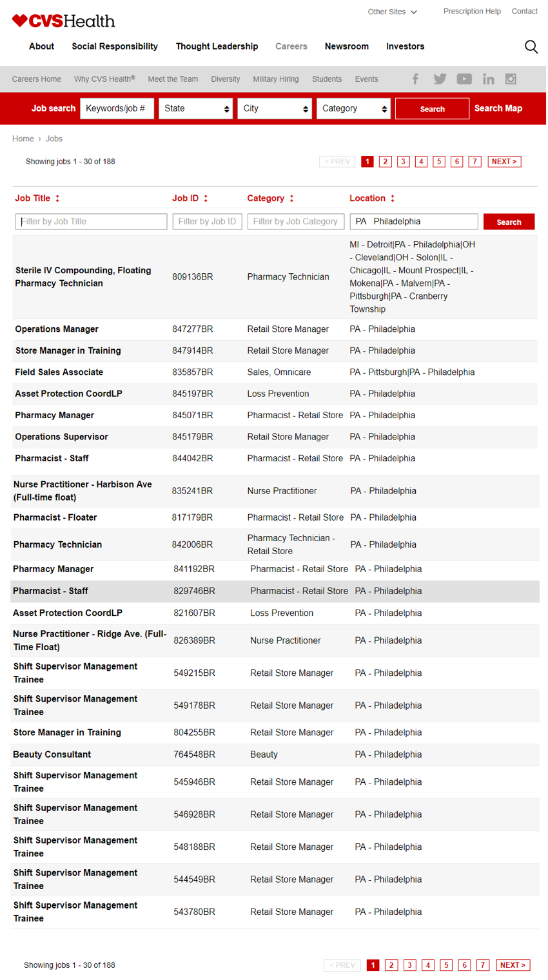Open the City dropdown
This screenshot has height=980, width=548.
275,108
